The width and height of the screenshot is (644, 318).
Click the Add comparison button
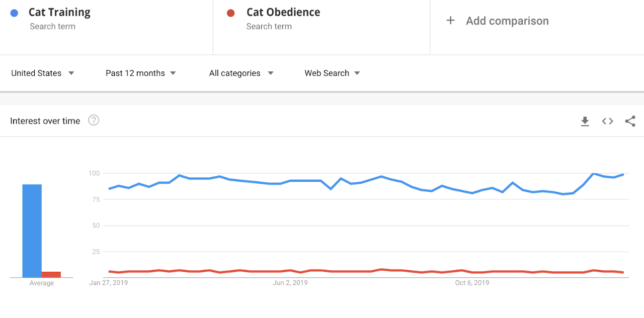pos(507,21)
